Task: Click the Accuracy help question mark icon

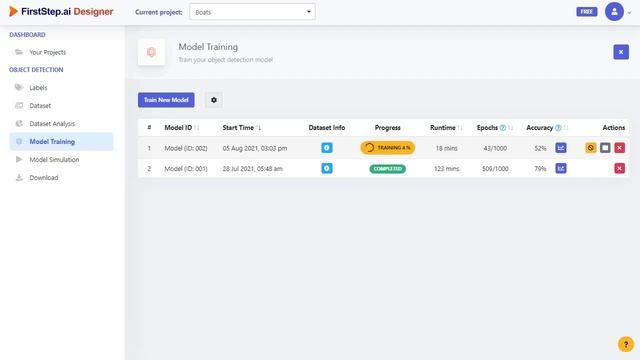Action: point(558,128)
